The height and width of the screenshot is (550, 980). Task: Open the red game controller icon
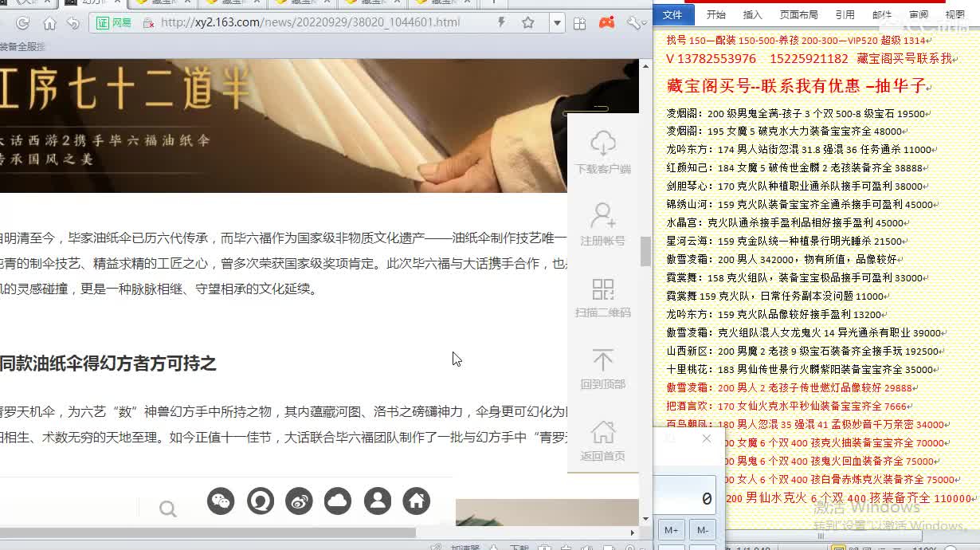tap(607, 22)
